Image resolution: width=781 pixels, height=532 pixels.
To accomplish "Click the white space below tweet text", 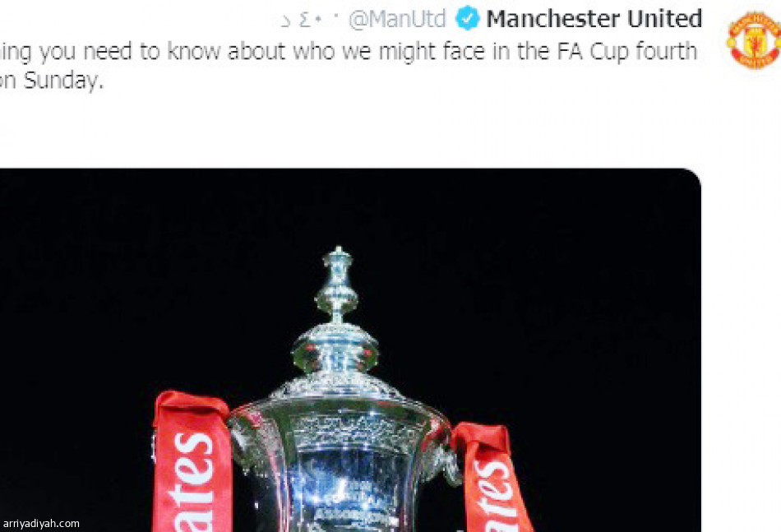I will 349,131.
